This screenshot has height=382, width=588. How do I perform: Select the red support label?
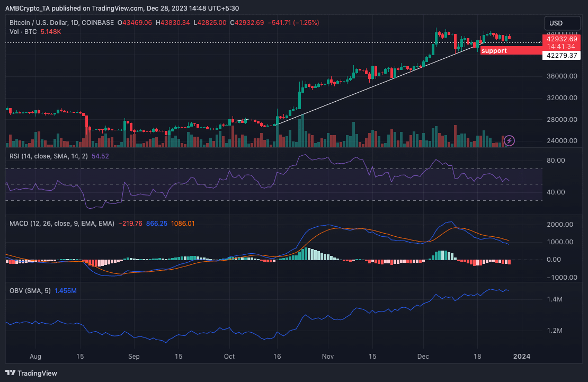(494, 51)
